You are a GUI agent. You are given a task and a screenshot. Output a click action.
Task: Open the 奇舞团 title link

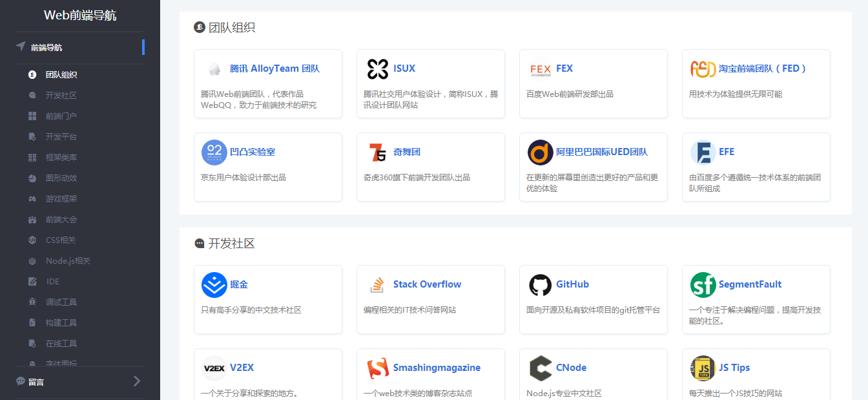(x=407, y=152)
